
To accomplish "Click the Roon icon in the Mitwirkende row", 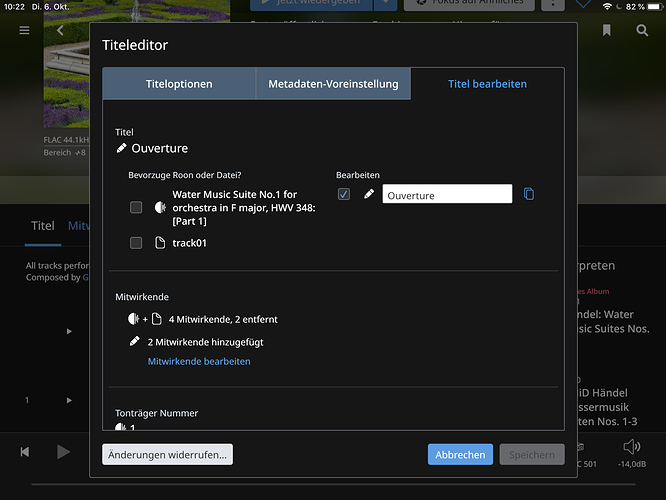I will (x=133, y=319).
